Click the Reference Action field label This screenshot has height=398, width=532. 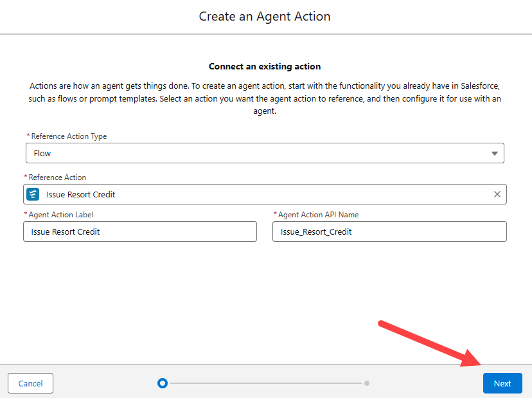(x=58, y=177)
